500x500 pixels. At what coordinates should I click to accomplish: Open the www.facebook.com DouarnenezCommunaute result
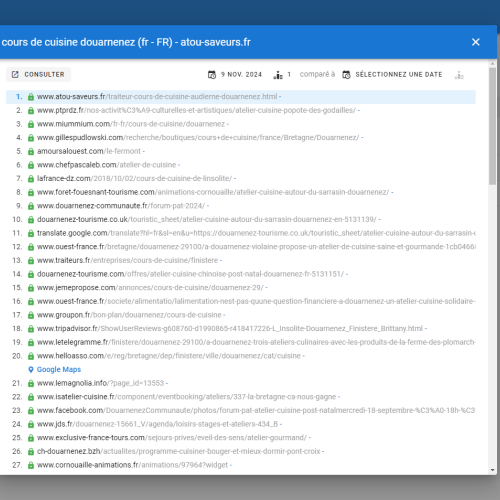(256, 410)
